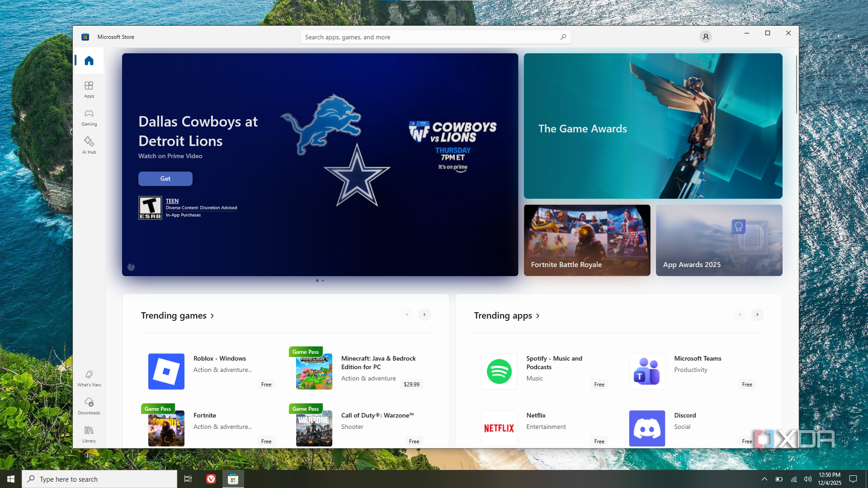Open the Vivaldi browser taskbar icon
The height and width of the screenshot is (488, 868).
pyautogui.click(x=211, y=479)
